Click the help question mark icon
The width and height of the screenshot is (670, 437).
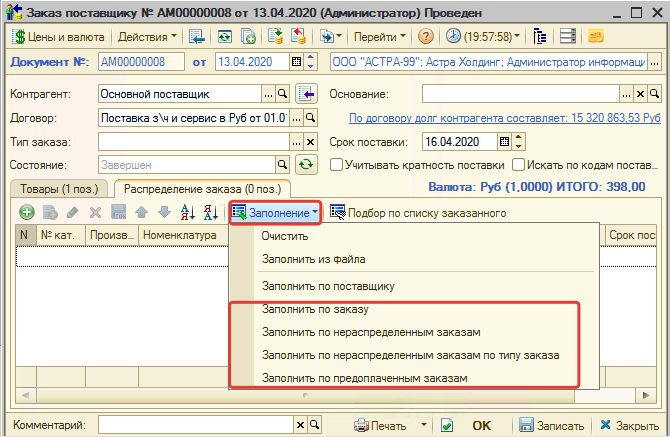point(426,37)
